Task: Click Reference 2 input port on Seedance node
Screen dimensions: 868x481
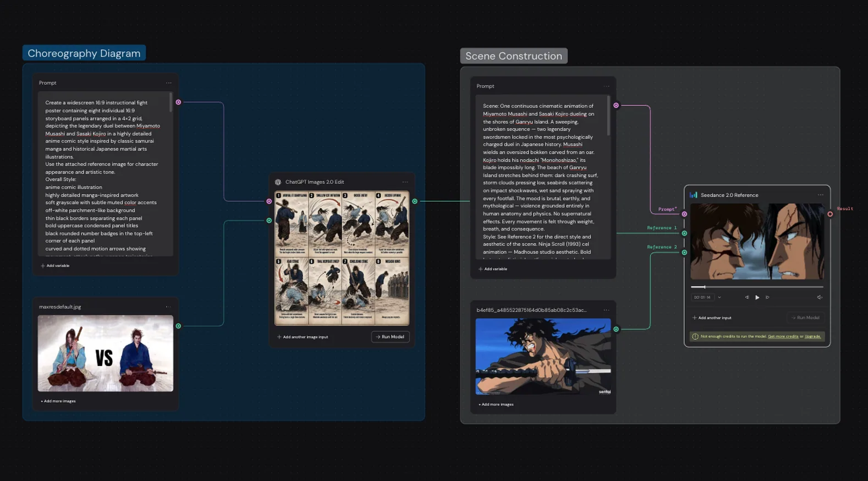Action: tap(684, 253)
